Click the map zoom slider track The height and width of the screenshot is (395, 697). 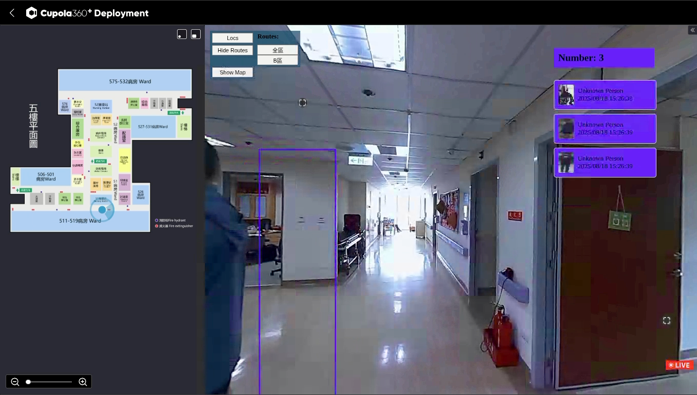[49, 382]
